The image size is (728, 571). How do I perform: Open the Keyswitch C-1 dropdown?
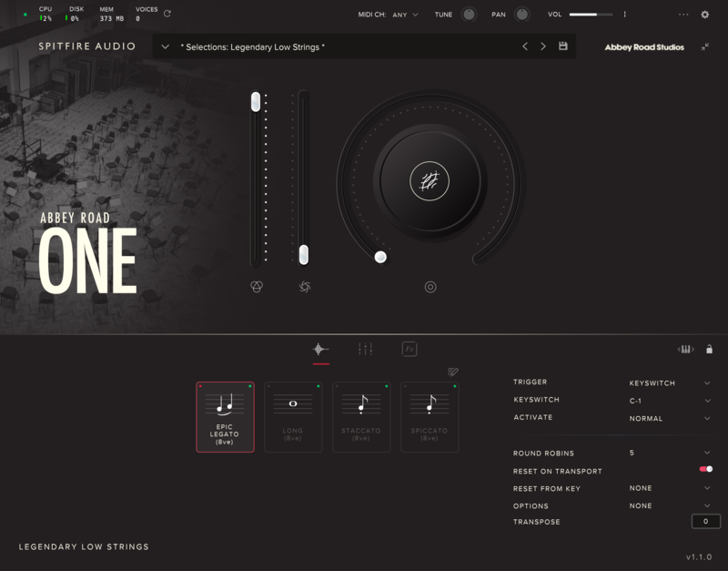pyautogui.click(x=670, y=401)
